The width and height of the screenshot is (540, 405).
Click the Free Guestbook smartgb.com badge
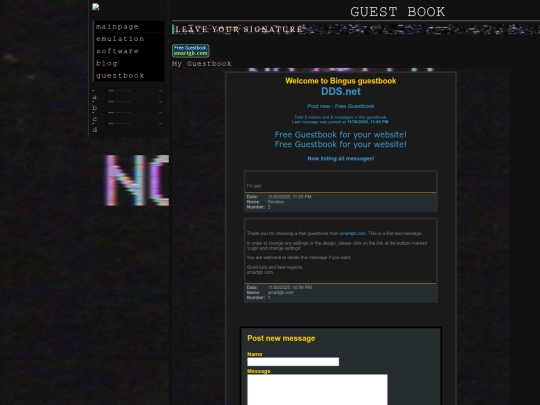tap(190, 51)
